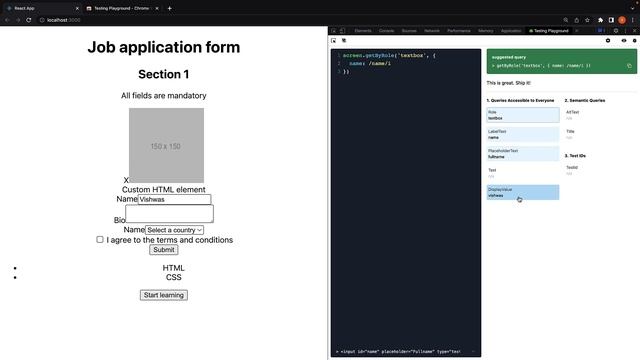640x360 pixels.
Task: Select the Role textbox query card
Action: pyautogui.click(x=523, y=115)
